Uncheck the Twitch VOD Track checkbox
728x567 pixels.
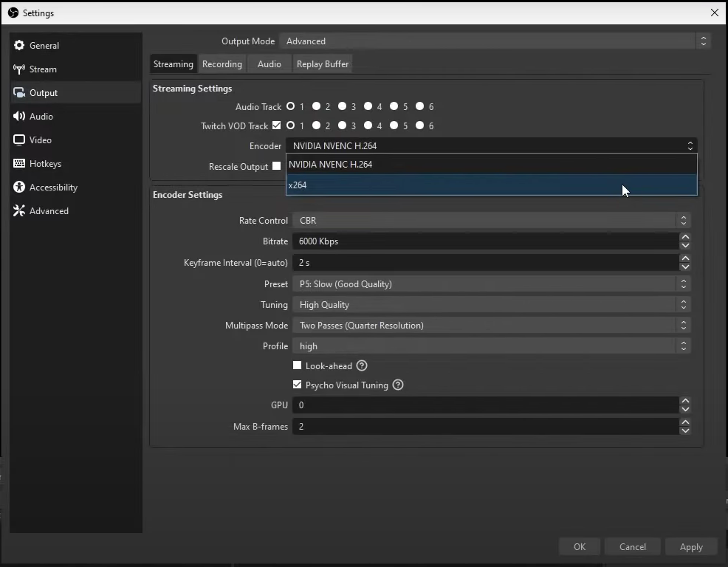click(x=276, y=126)
